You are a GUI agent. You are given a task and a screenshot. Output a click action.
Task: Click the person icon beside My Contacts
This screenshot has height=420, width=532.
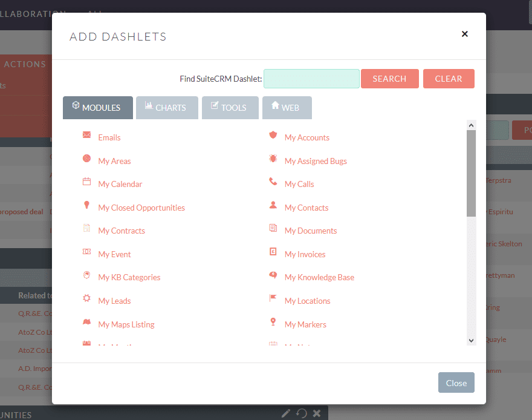click(x=273, y=205)
